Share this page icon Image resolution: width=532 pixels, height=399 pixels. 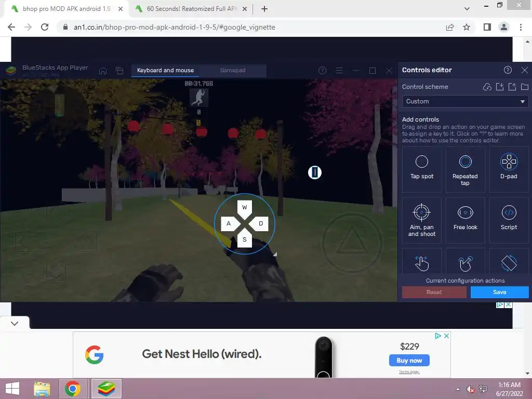[450, 27]
